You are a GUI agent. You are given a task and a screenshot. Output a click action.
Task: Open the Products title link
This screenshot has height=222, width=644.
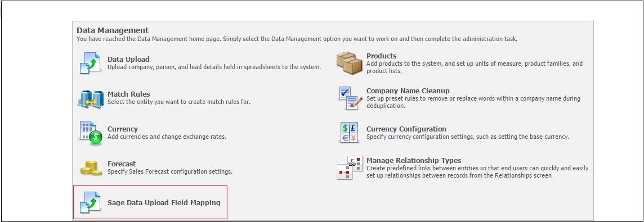[382, 56]
